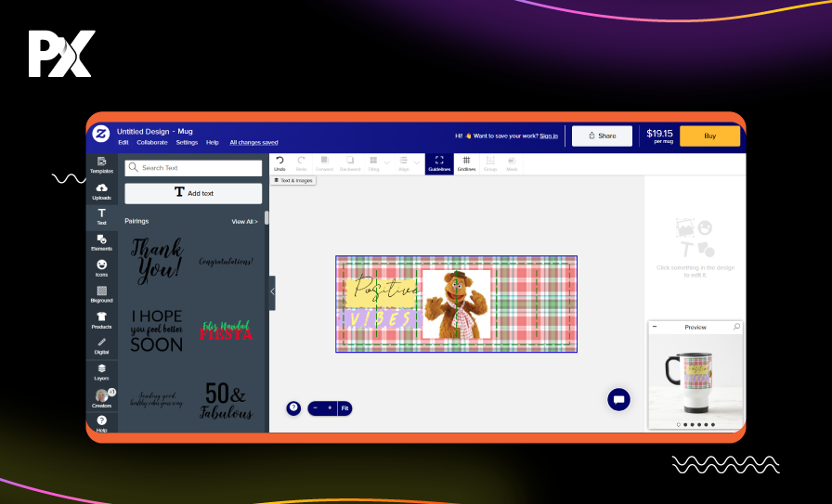Expand the Tiling dropdown arrow
The height and width of the screenshot is (504, 832).
(387, 162)
